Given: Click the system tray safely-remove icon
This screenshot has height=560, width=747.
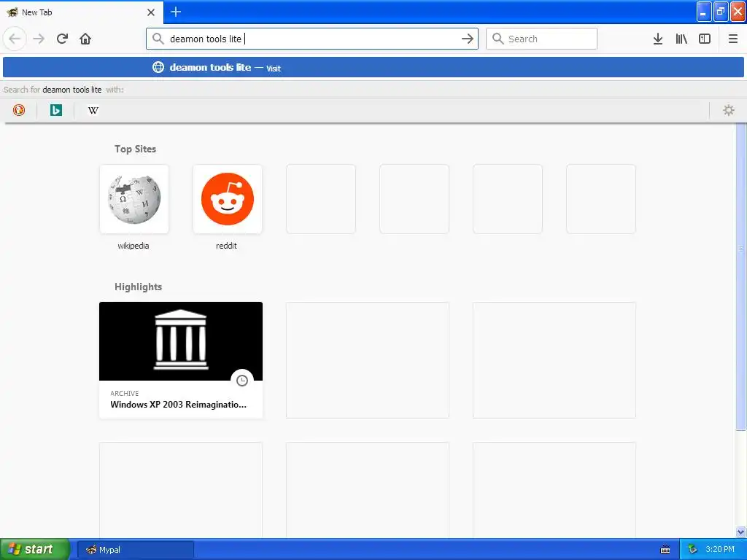Looking at the screenshot, I should click(692, 550).
